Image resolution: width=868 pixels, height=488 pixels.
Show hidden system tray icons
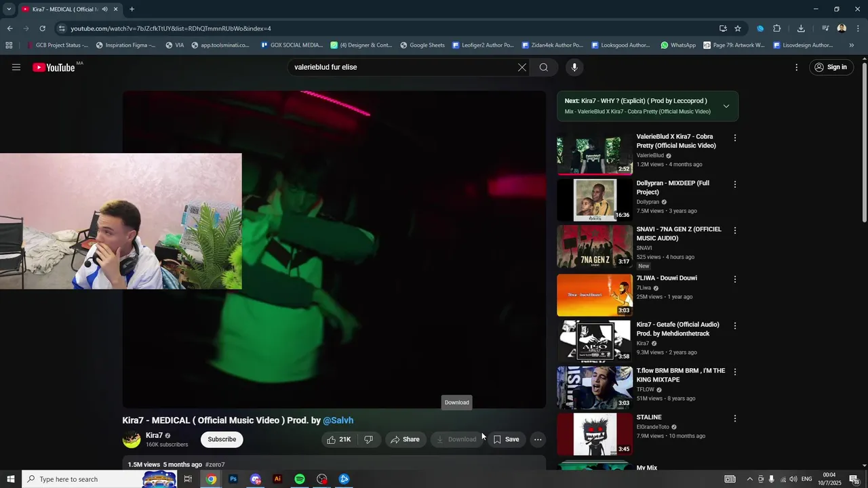pos(749,479)
